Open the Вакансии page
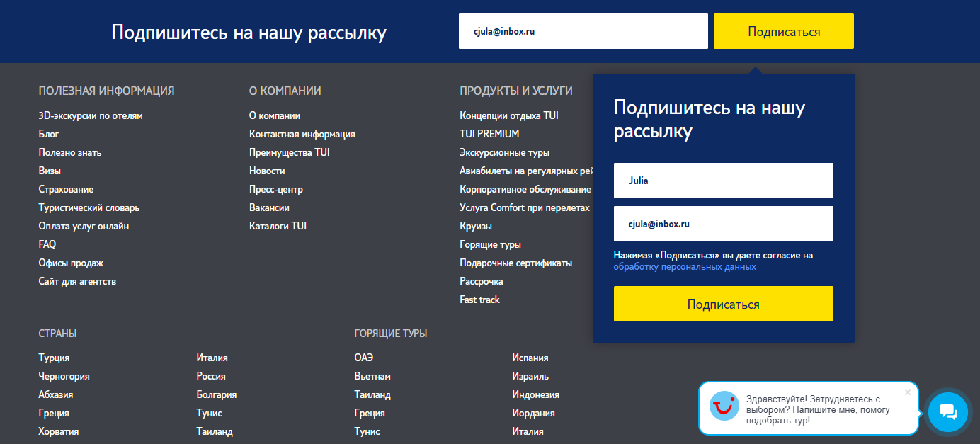 pyautogui.click(x=269, y=207)
